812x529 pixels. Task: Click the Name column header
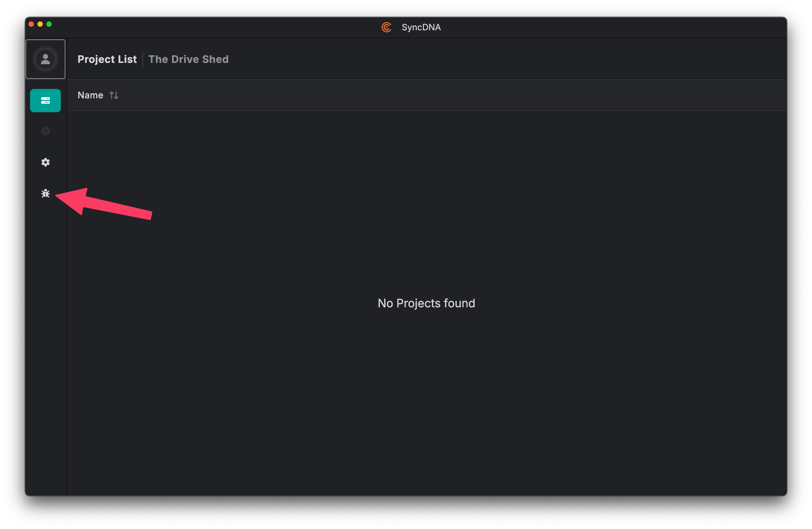point(90,95)
